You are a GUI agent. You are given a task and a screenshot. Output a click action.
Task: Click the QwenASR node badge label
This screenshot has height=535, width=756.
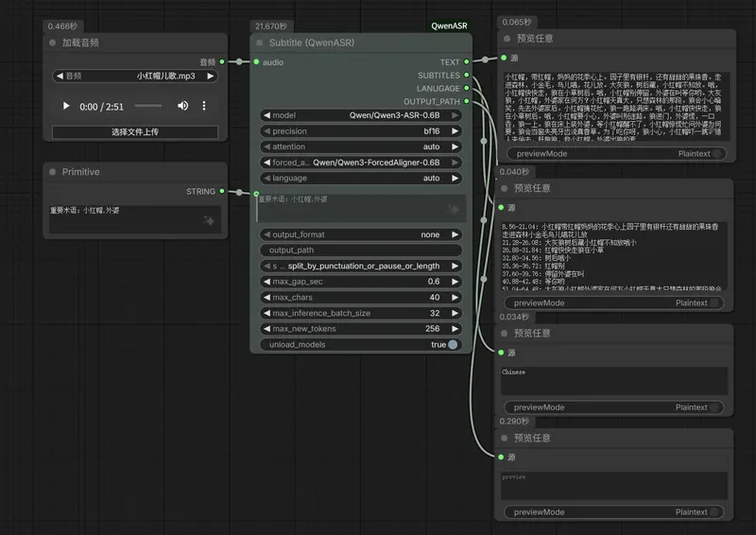(x=450, y=26)
